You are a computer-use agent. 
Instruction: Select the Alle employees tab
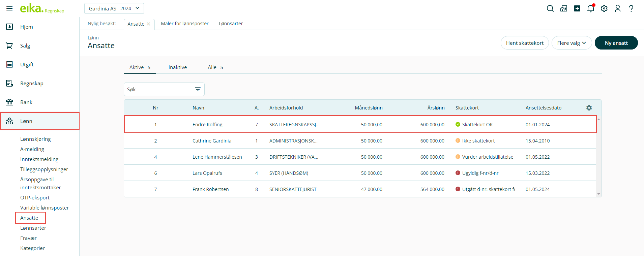click(x=215, y=67)
